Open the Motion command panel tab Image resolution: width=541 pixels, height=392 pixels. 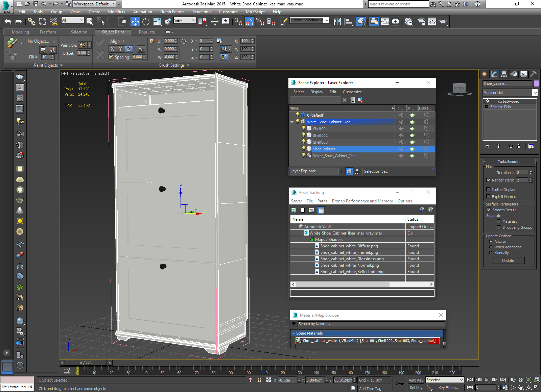click(514, 74)
